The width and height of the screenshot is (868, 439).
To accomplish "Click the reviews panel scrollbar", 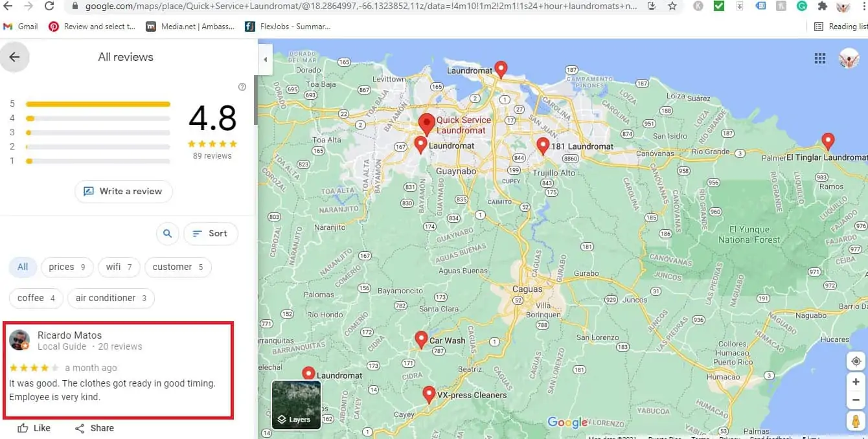I will point(255,100).
